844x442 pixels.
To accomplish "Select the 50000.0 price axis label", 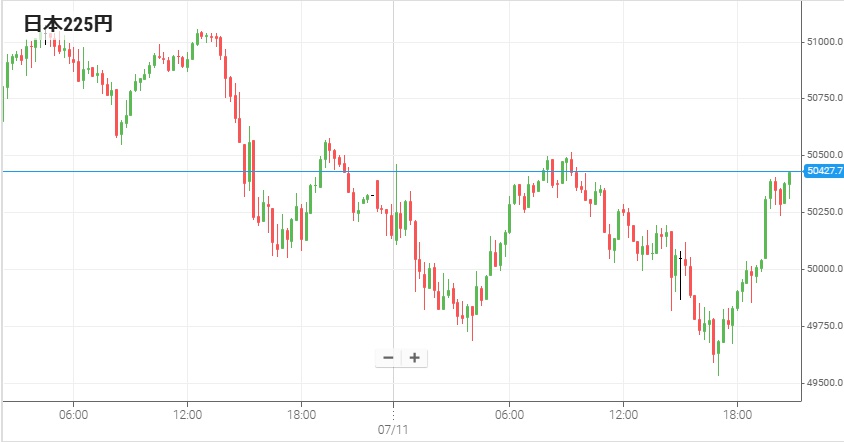I will pyautogui.click(x=824, y=269).
